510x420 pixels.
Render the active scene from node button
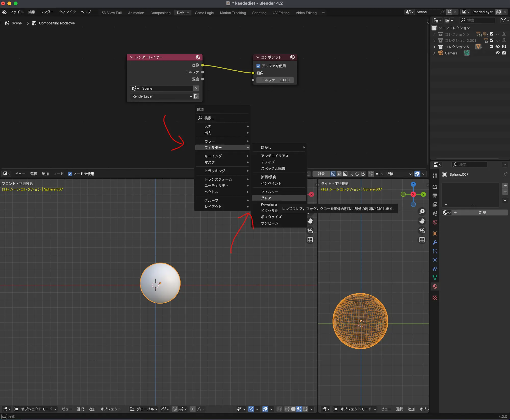point(196,96)
